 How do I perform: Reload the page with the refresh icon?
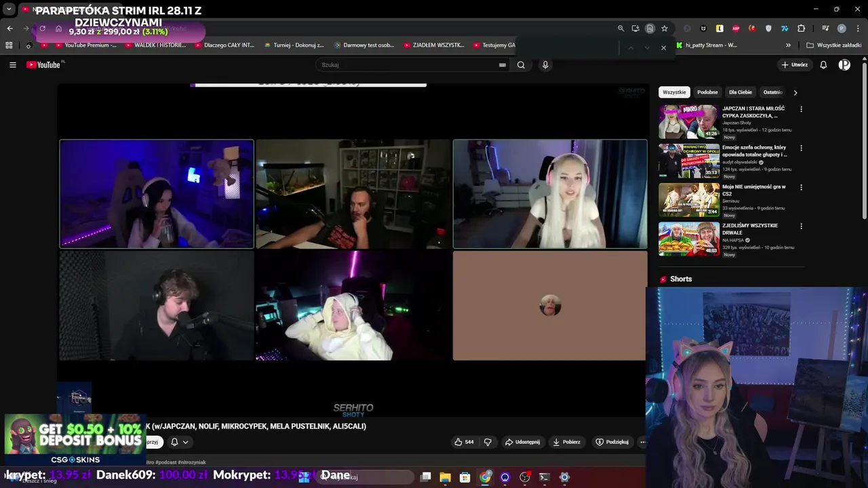point(42,28)
